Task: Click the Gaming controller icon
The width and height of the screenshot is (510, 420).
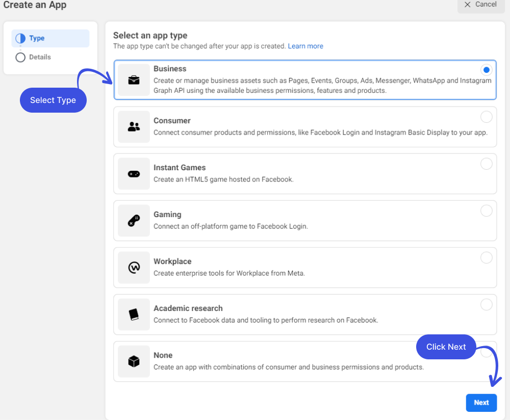Action: pos(134,221)
